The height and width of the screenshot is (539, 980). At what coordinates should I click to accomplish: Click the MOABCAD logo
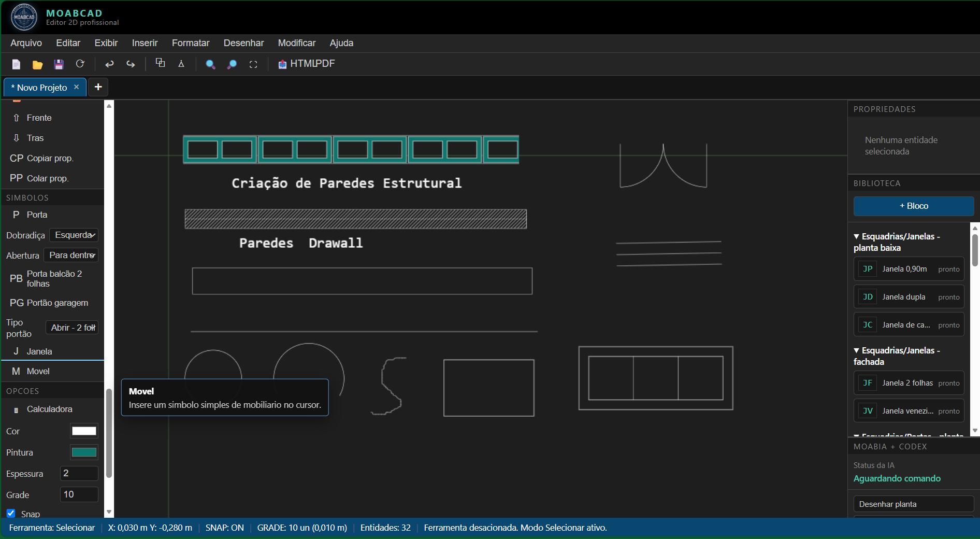(x=24, y=17)
